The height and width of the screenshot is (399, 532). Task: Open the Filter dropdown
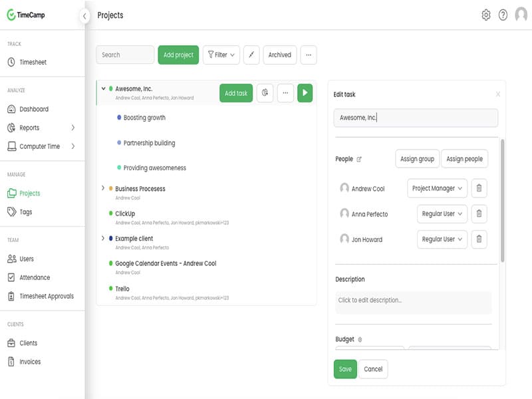tap(221, 55)
